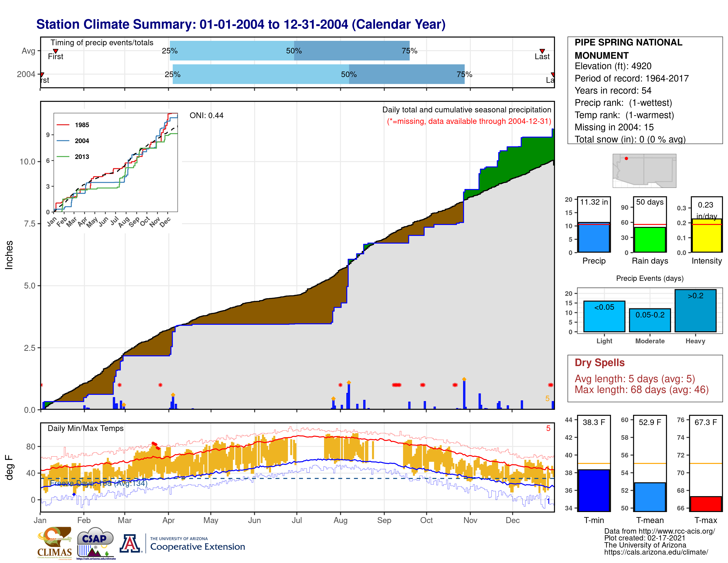Click the yellow Intensity bar

[706, 235]
